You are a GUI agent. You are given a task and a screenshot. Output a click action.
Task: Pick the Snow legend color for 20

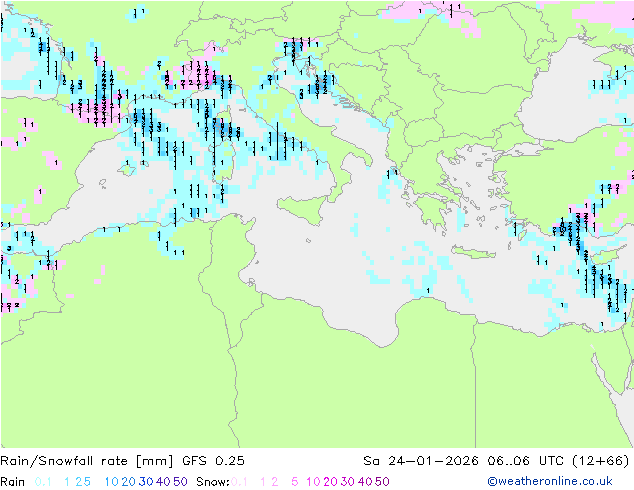tap(330, 482)
